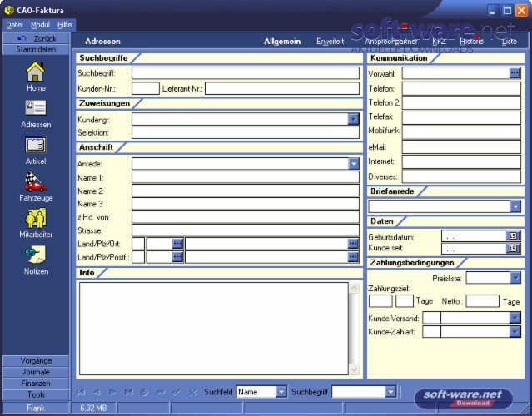Switch to the KFZ tab
Screen dimensions: 532x416
(x=439, y=42)
